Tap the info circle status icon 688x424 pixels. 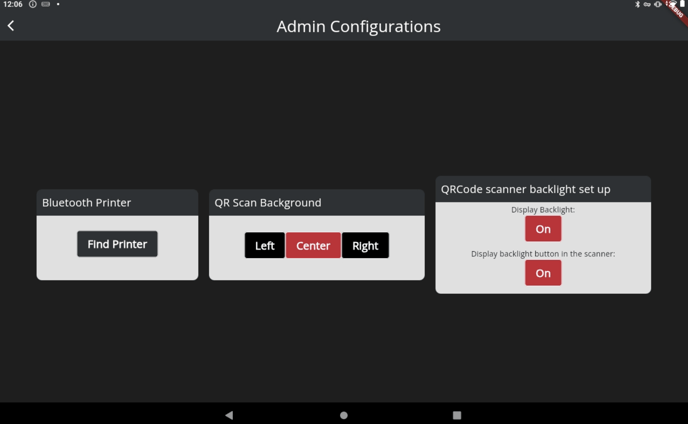coord(33,4)
